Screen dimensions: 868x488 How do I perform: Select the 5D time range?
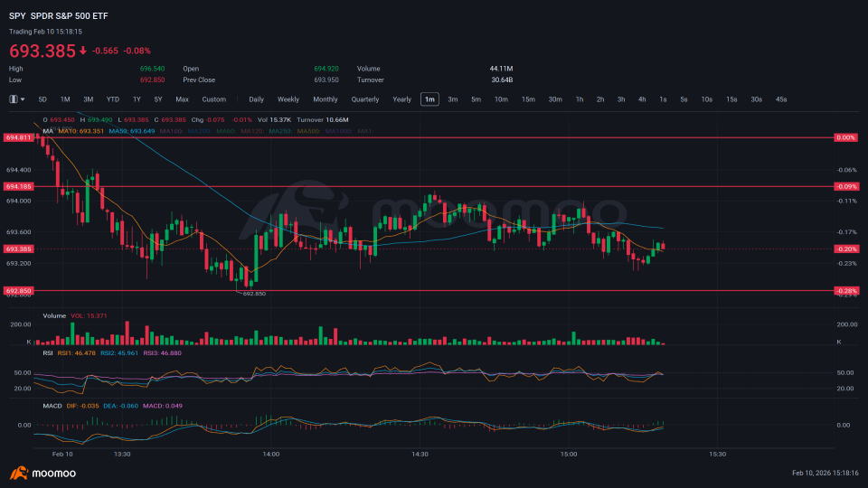42,99
